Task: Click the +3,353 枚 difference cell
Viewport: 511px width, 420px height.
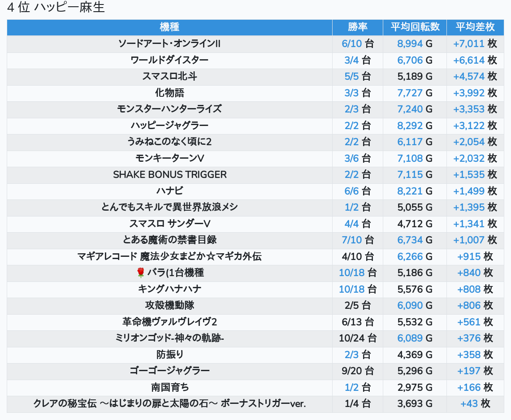Action: [475, 109]
